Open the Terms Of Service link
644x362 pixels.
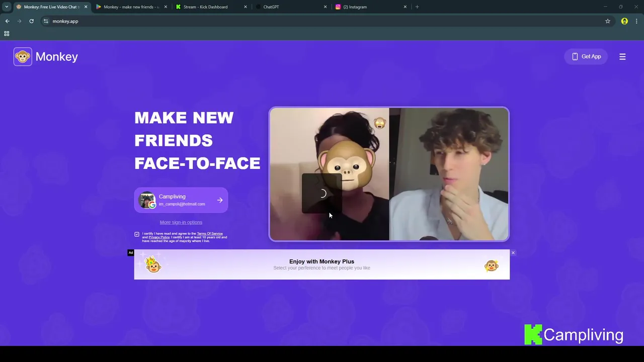coord(210,234)
